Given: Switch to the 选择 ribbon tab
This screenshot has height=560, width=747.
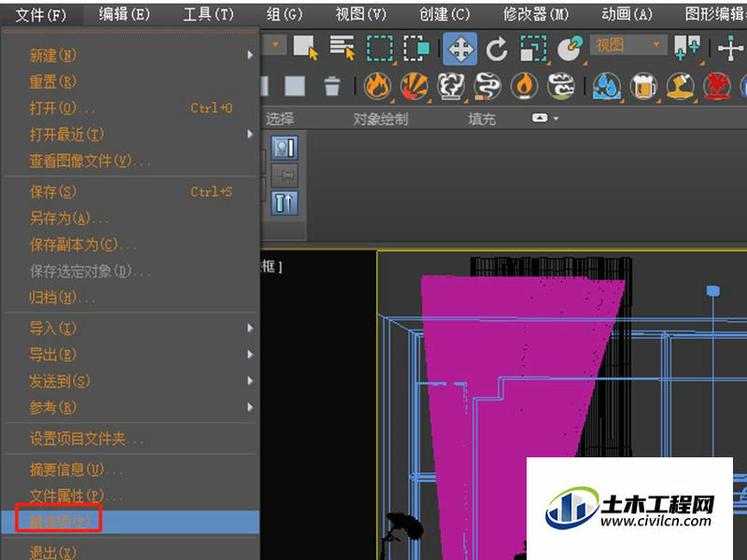Looking at the screenshot, I should 279,119.
